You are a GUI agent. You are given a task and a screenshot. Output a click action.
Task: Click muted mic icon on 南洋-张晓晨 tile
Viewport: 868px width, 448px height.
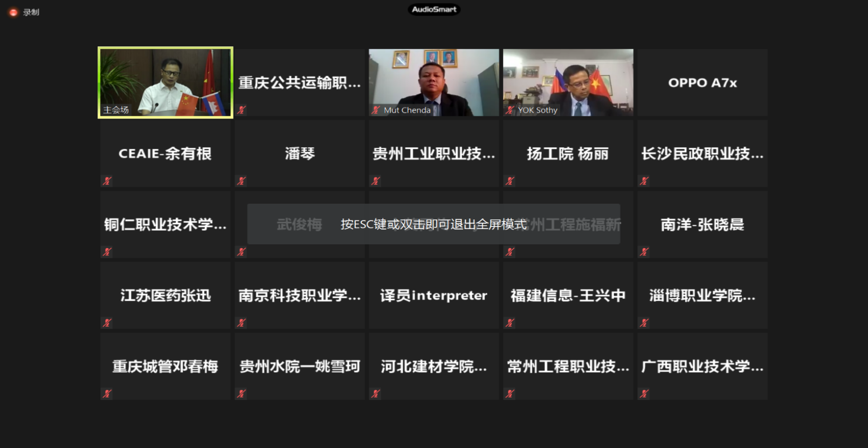[x=644, y=252]
